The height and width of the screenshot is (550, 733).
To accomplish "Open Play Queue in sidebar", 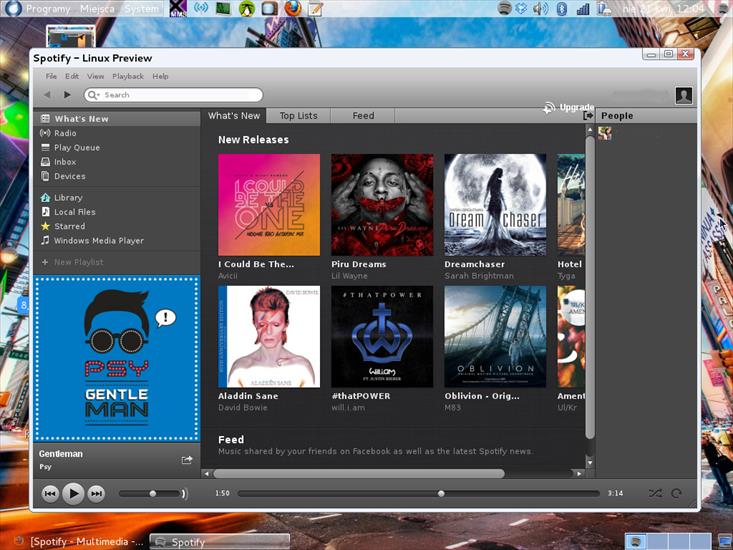I will coord(117,148).
